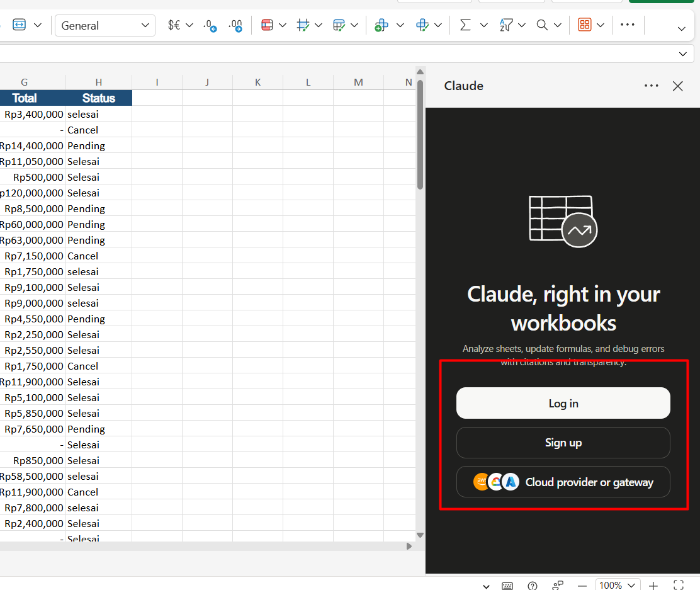The height and width of the screenshot is (590, 700).
Task: Click the Find and Select magnifier icon
Action: pos(542,25)
